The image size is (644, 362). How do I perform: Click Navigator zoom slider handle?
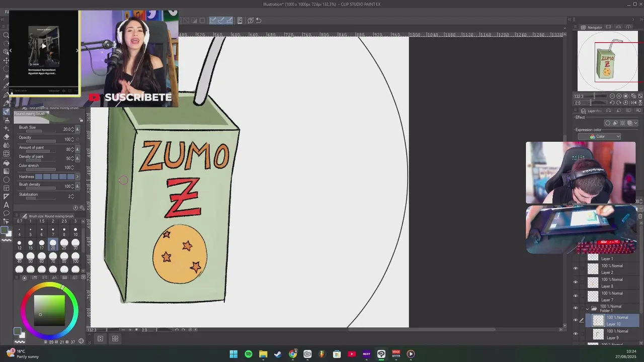coord(594,96)
